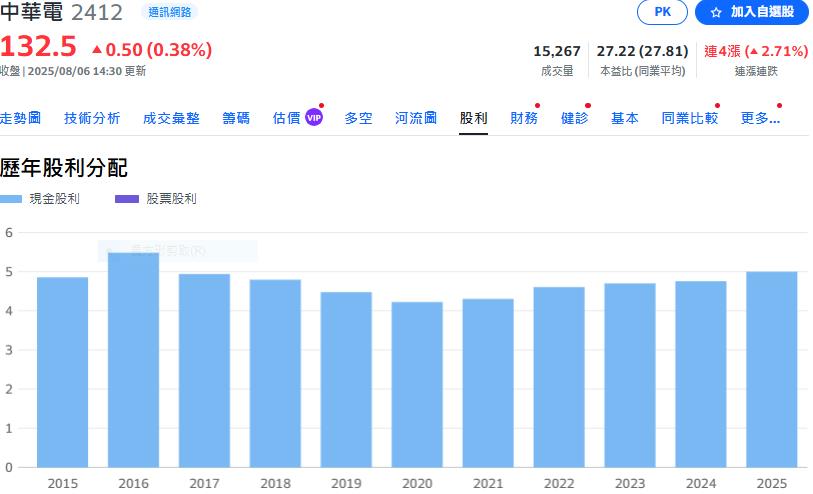Select the 2018 dividend bar
Image resolution: width=813 pixels, height=494 pixels.
[x=275, y=373]
